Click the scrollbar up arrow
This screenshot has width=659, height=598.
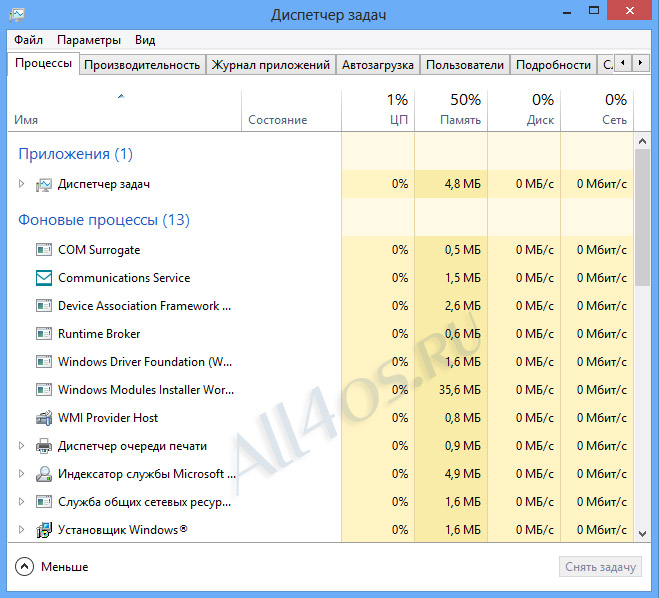tap(642, 141)
